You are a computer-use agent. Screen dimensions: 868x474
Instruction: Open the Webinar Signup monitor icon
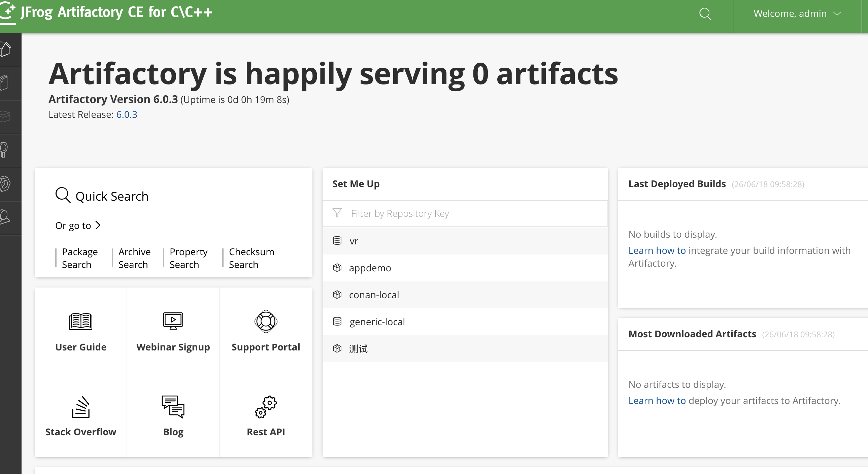point(173,321)
